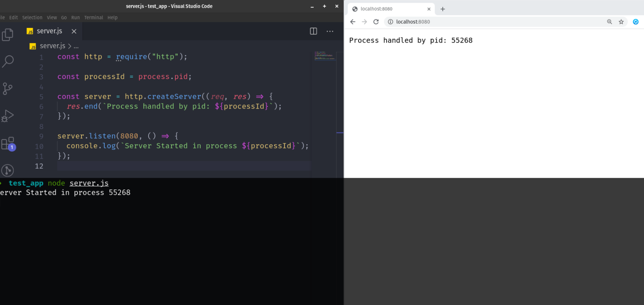Click 'console' on line 10
Screen dimensions: 644x305
pos(82,146)
